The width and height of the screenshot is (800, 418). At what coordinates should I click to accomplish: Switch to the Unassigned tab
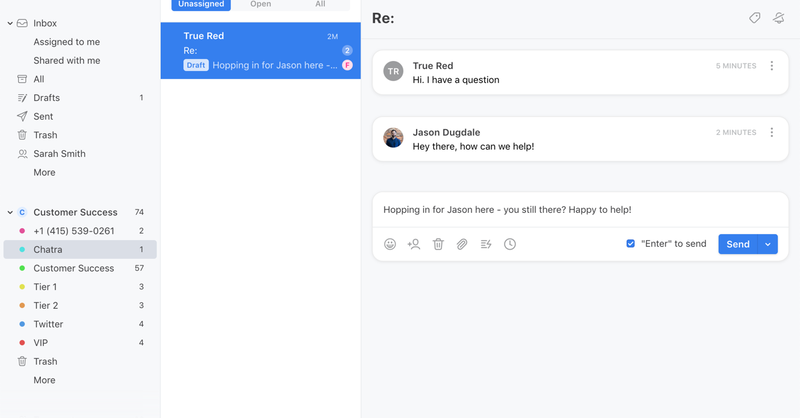[201, 5]
